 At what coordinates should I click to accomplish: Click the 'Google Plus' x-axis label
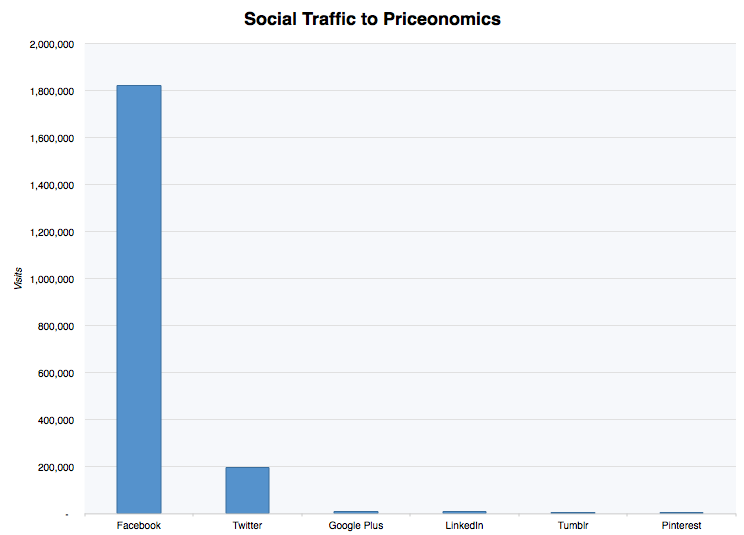coord(355,525)
